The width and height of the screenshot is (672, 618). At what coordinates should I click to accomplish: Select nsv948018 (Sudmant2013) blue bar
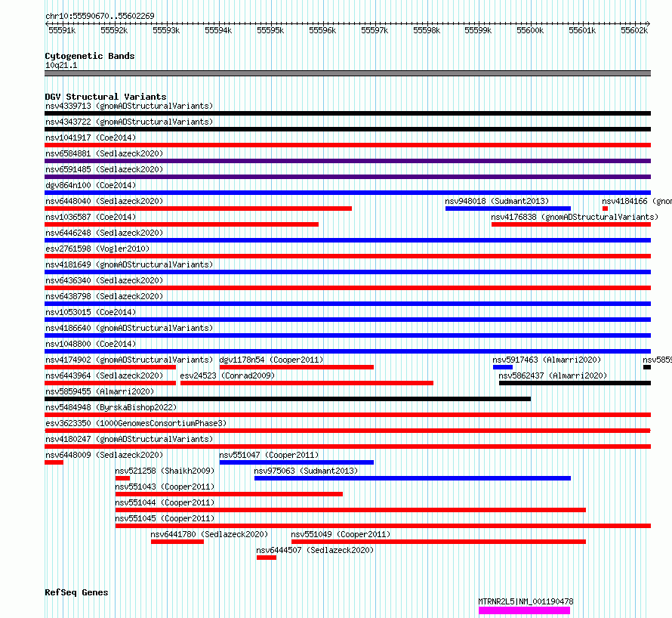pos(508,209)
